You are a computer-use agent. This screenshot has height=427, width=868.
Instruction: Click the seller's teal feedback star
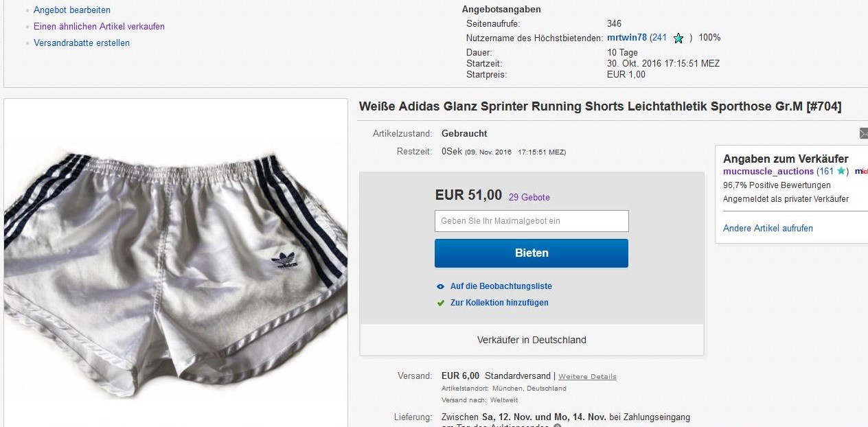(x=841, y=171)
